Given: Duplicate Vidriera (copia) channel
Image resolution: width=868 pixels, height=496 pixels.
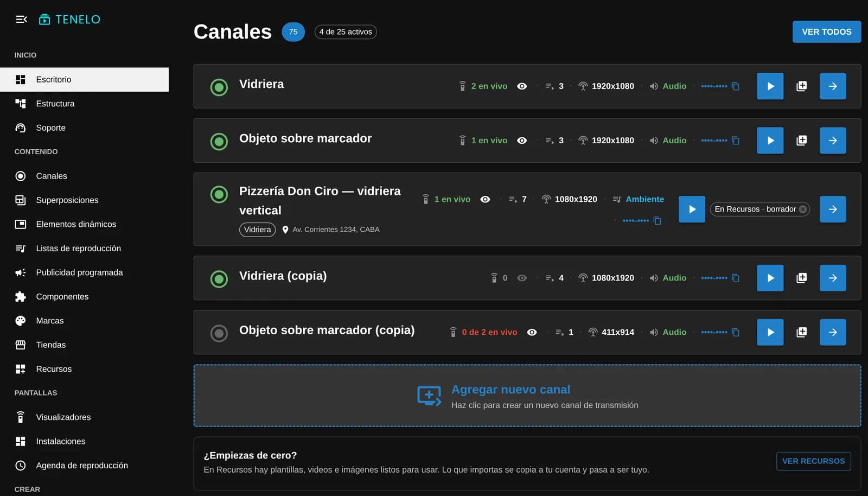Looking at the screenshot, I should pyautogui.click(x=801, y=278).
